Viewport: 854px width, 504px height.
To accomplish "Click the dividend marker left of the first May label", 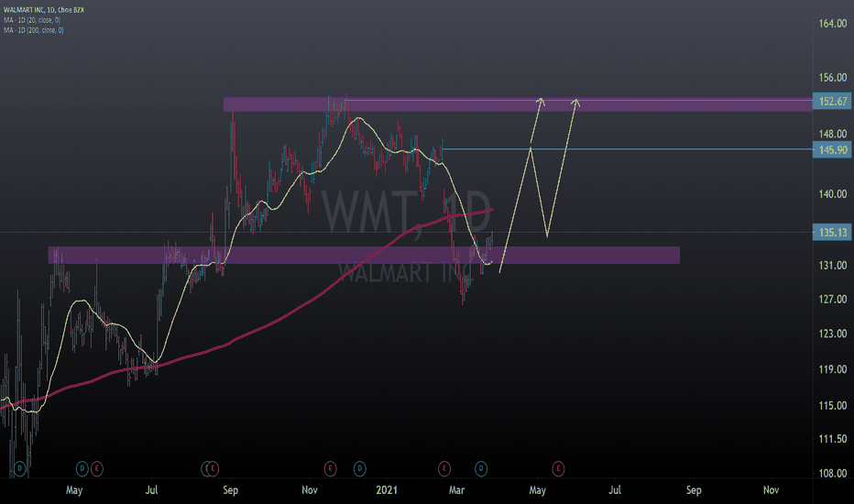I will pos(19,468).
